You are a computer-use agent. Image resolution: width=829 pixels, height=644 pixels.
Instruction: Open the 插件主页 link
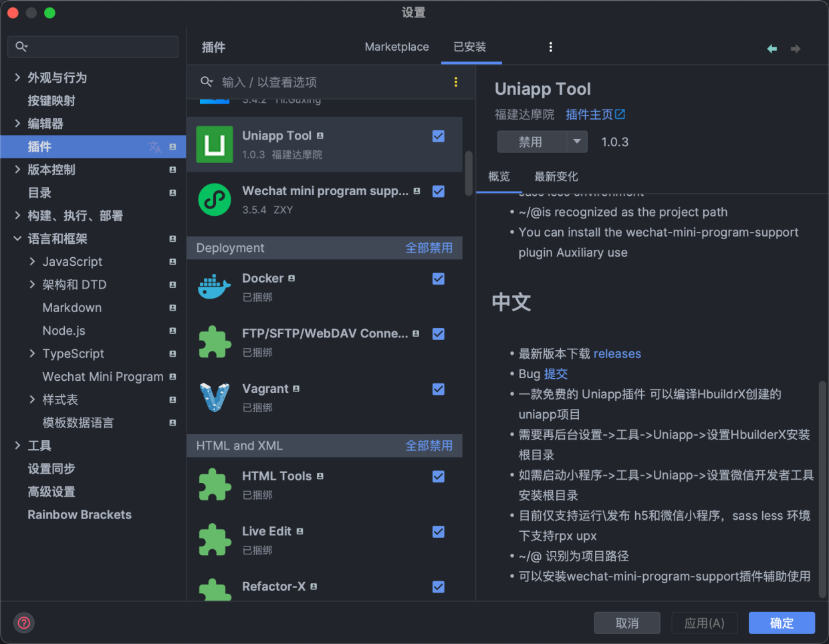pyautogui.click(x=590, y=114)
